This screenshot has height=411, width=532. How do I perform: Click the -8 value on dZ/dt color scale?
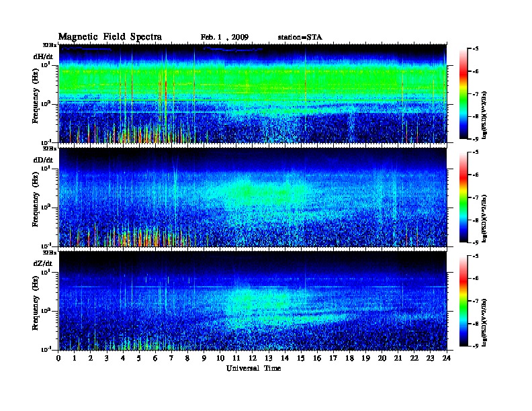pyautogui.click(x=476, y=324)
